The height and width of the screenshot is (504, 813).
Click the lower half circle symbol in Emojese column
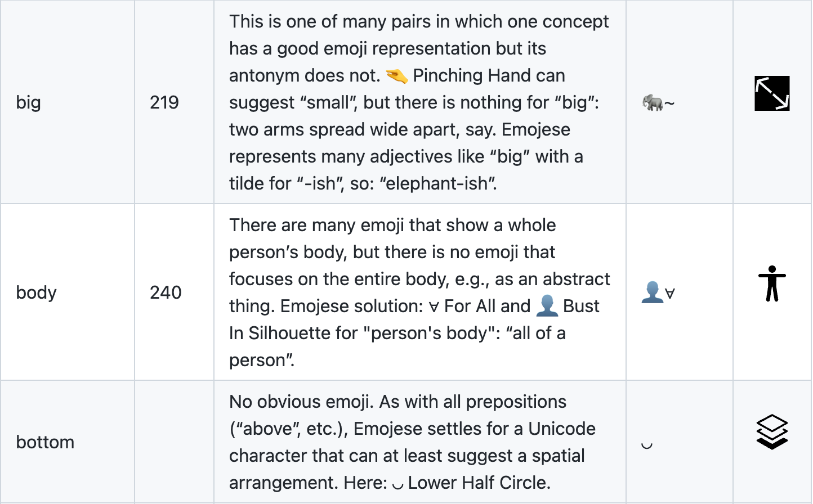pyautogui.click(x=647, y=445)
